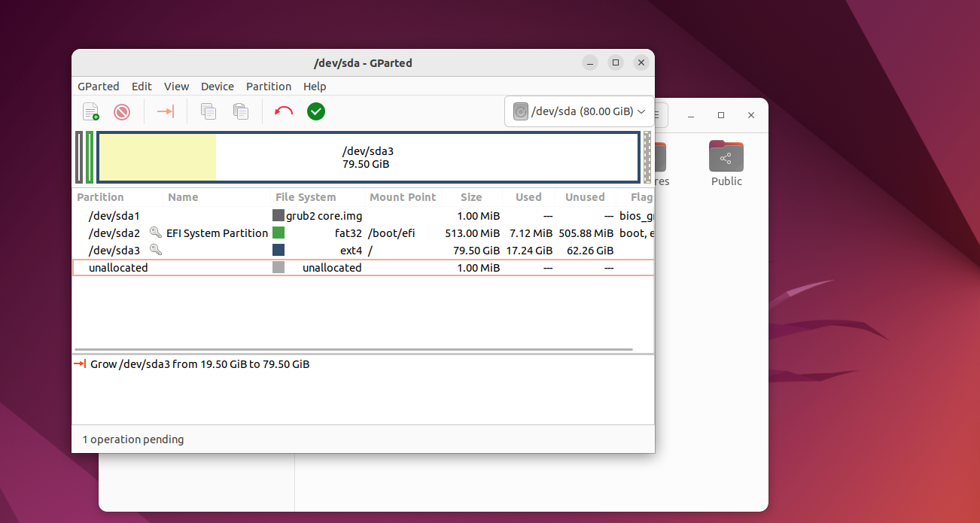
Task: Click the Delete partition toolbar icon
Action: pos(122,112)
